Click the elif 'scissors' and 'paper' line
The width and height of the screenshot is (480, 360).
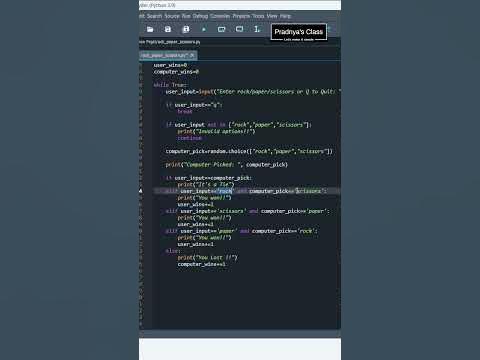click(x=247, y=211)
